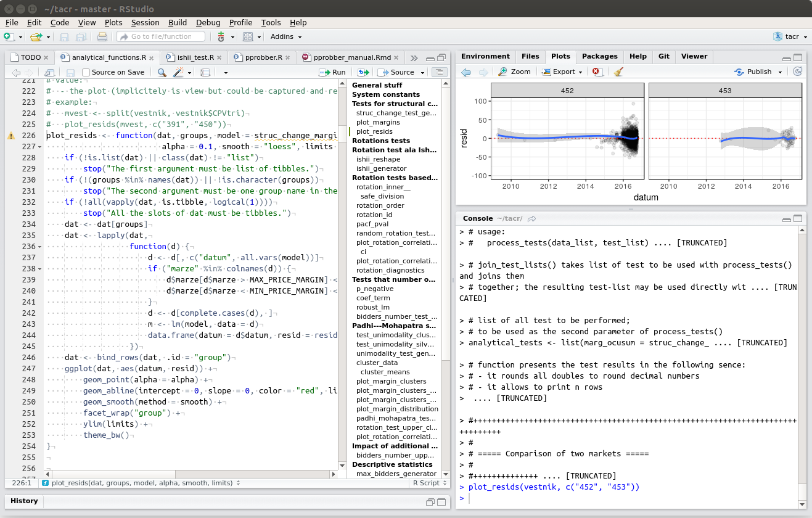Image resolution: width=812 pixels, height=518 pixels.
Task: Open the Addins dropdown
Action: coord(285,36)
